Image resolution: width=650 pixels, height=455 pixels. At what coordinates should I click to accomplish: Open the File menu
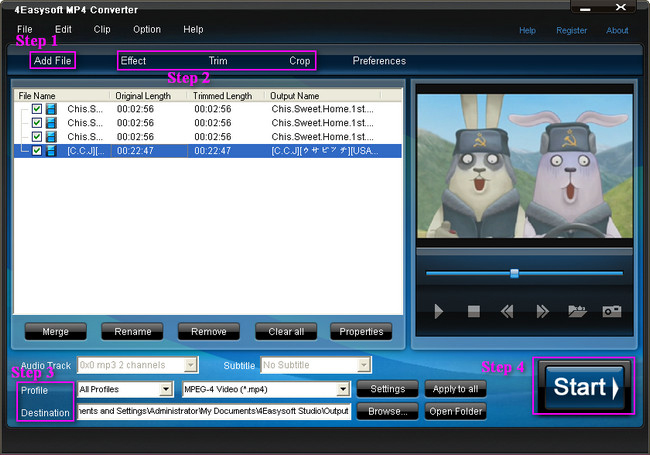point(24,29)
